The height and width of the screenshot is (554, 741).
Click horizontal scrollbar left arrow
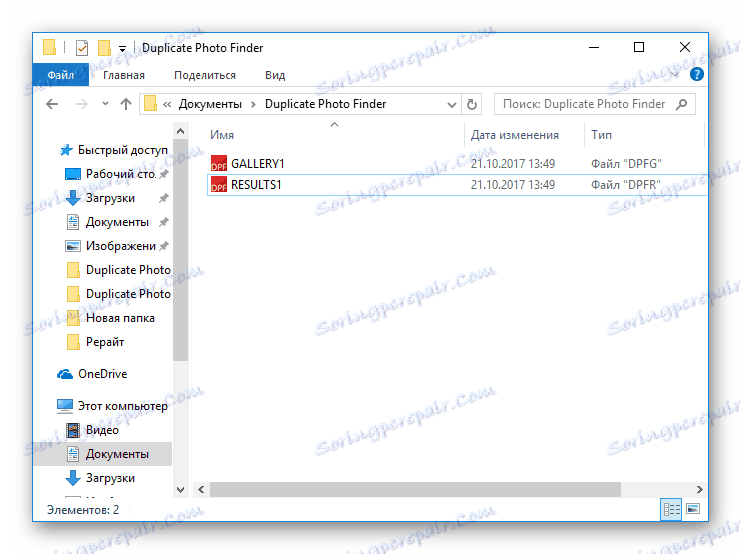(201, 489)
